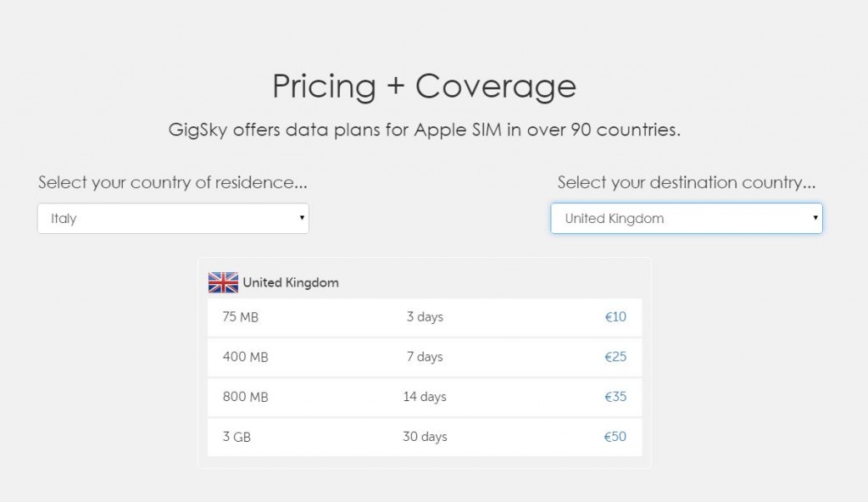Click the United Kingdom dropdown arrow
The height and width of the screenshot is (502, 868).
(x=815, y=218)
